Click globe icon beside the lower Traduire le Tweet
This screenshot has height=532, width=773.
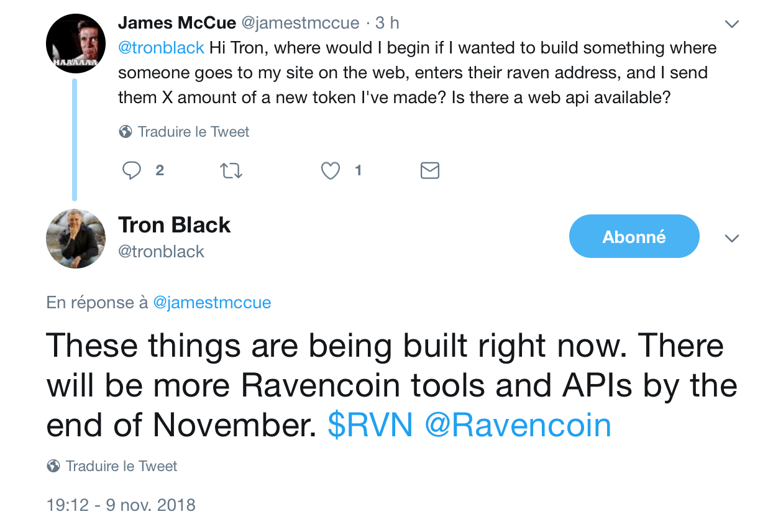(53, 466)
